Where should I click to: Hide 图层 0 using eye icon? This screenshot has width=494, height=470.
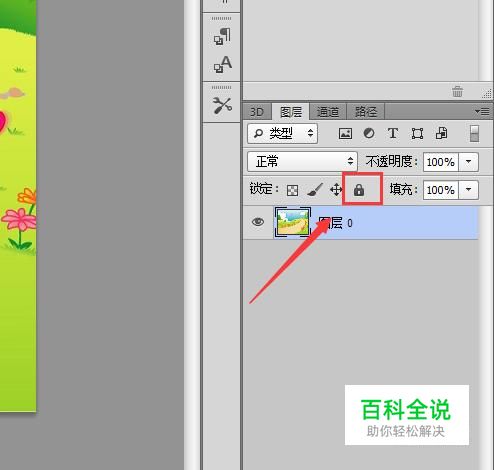(258, 222)
